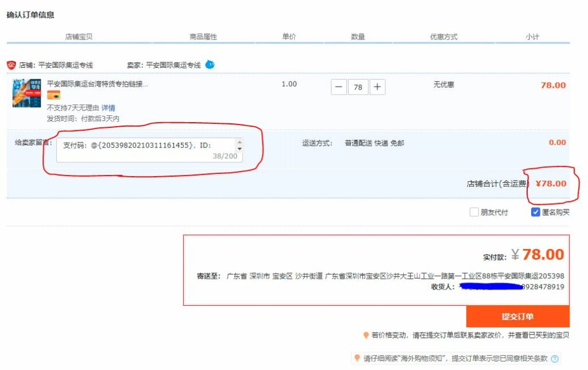Click the message box scroll up arrow
The image size is (588, 370).
coord(239,142)
